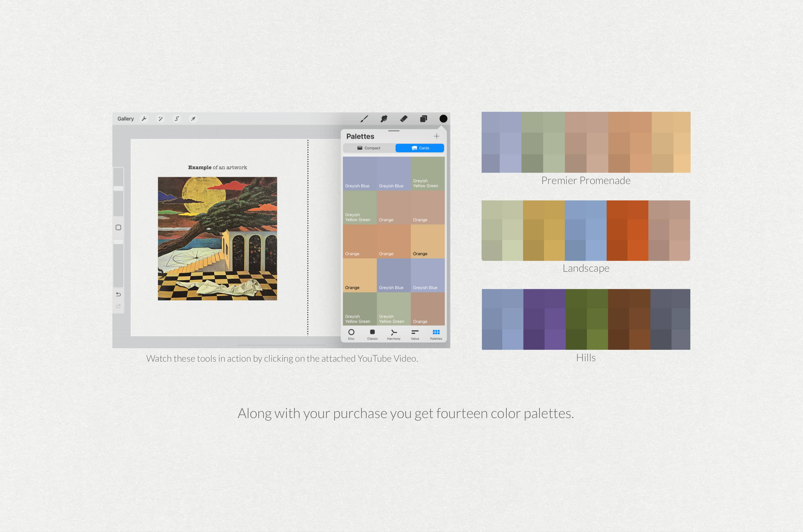
Task: Return to the Gallery
Action: pos(125,118)
